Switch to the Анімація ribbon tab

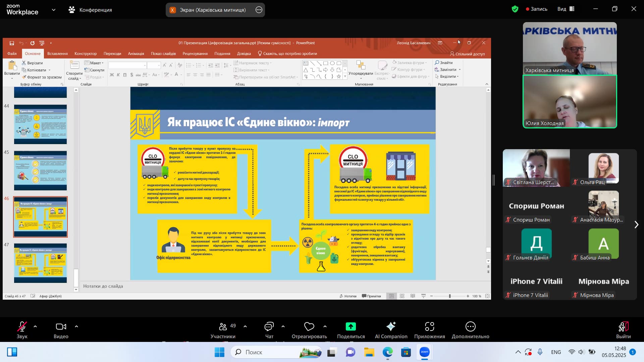tap(136, 54)
